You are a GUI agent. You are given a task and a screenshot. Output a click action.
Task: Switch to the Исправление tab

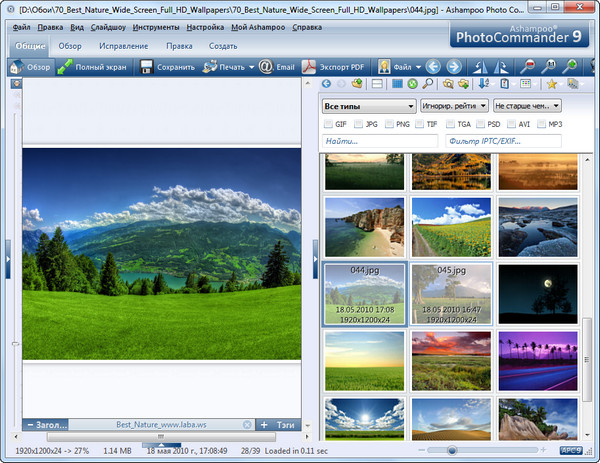pos(123,46)
